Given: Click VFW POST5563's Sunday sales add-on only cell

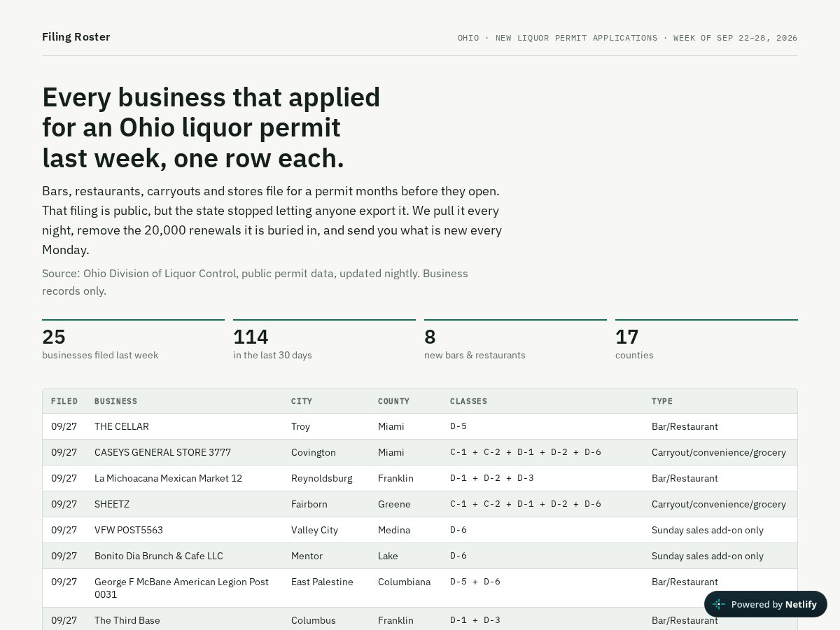Looking at the screenshot, I should tap(708, 530).
